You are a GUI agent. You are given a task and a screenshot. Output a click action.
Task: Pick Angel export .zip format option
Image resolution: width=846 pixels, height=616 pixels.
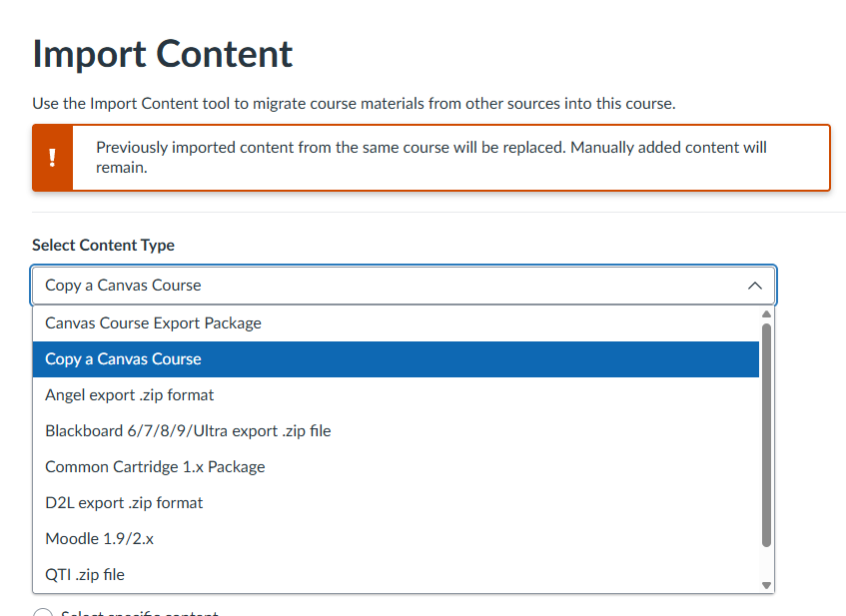point(396,394)
